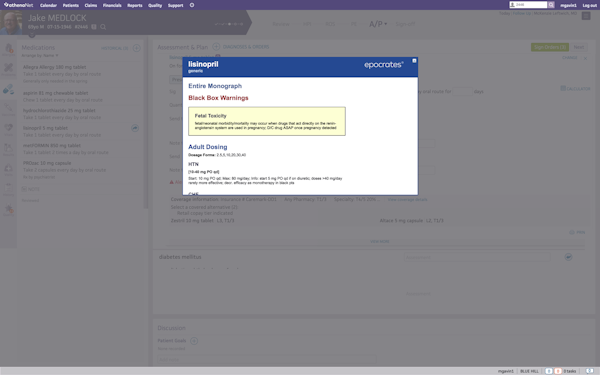Expand the Arrange by Name dropdown
Image resolution: width=600 pixels, height=375 pixels.
[x=40, y=55]
